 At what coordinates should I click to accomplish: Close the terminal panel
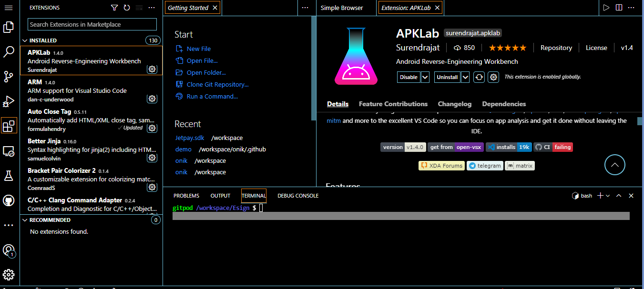[x=631, y=196]
